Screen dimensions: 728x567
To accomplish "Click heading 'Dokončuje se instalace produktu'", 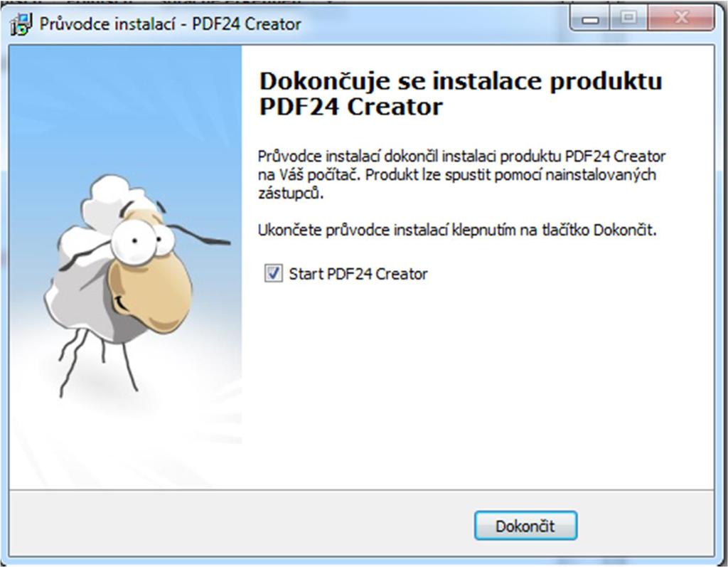I will coord(461,81).
